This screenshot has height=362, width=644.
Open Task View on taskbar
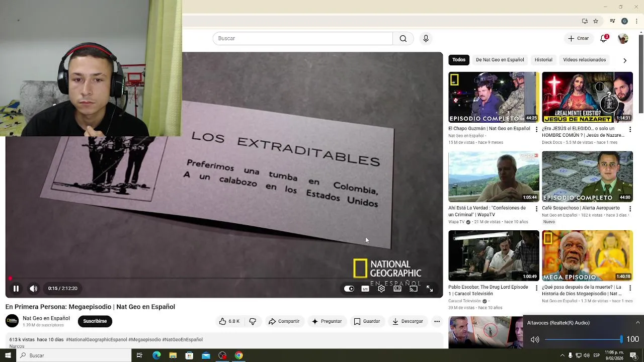[x=139, y=355]
